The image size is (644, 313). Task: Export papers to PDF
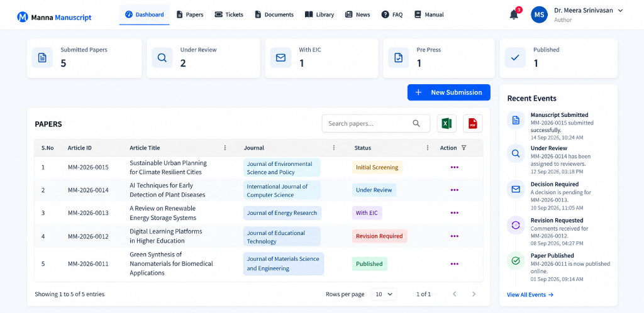pos(473,123)
